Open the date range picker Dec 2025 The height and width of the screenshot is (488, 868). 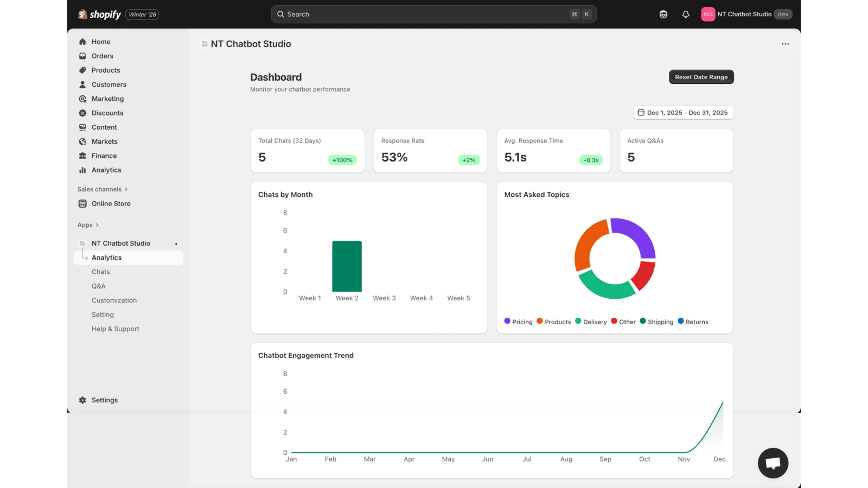click(683, 113)
